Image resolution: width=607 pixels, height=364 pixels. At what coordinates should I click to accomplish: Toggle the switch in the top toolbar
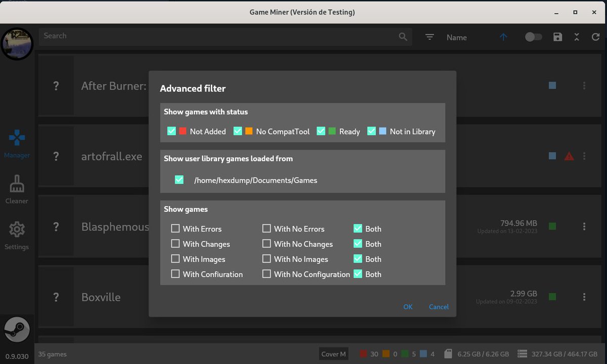[533, 37]
